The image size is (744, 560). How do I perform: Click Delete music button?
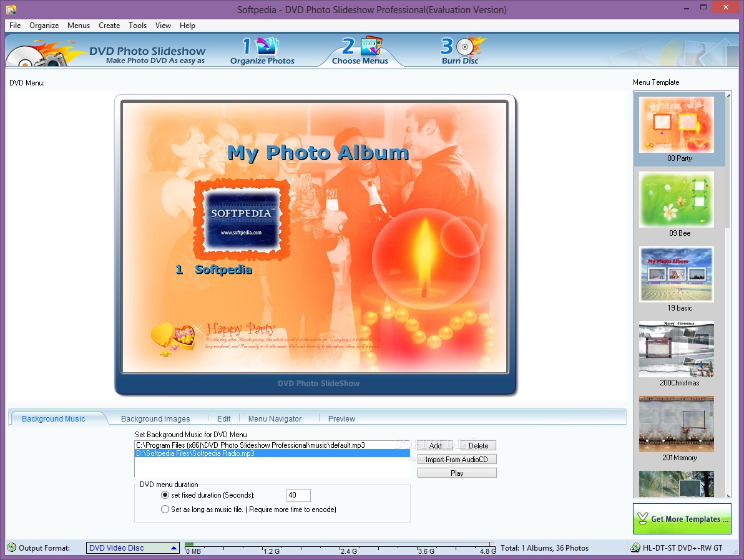pos(478,446)
